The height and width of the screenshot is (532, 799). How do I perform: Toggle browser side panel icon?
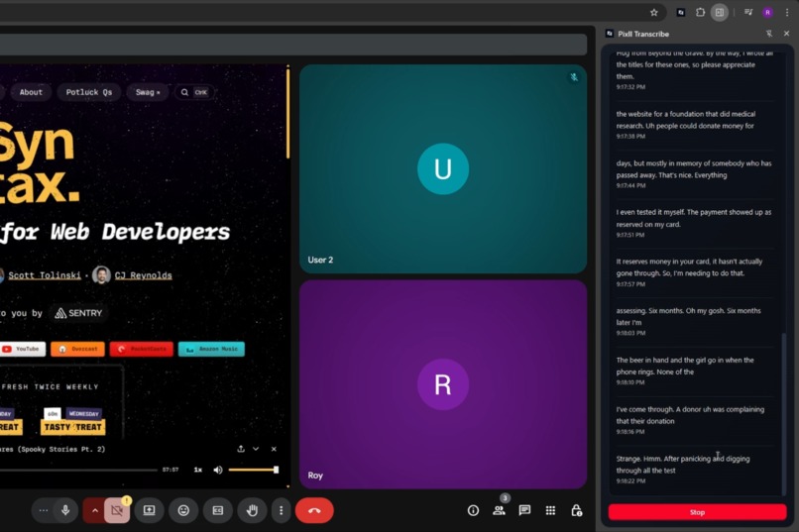(720, 13)
